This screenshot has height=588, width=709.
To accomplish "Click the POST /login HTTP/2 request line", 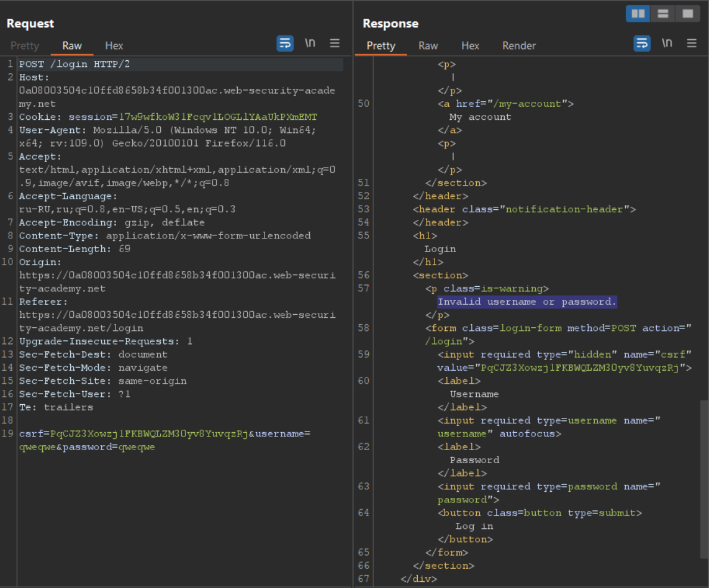I will click(x=75, y=64).
